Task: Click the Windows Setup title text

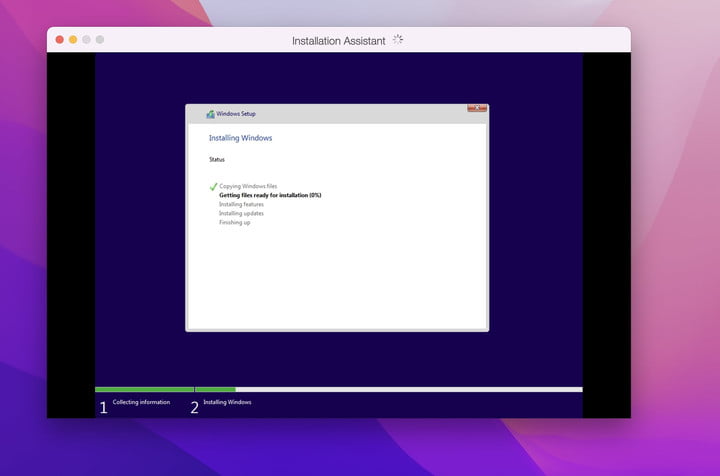Action: coord(236,114)
